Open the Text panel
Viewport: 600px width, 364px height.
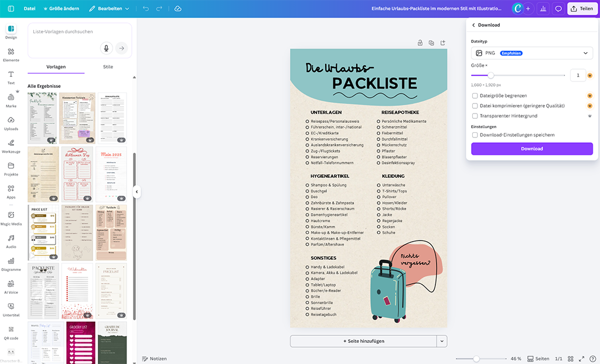pyautogui.click(x=11, y=78)
